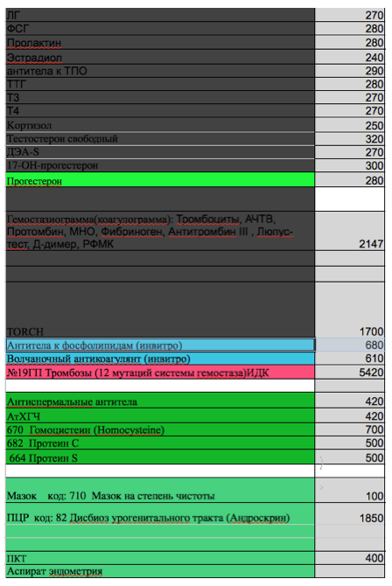
Task: Select the TORCH price cell 1700
Action: [x=349, y=310]
